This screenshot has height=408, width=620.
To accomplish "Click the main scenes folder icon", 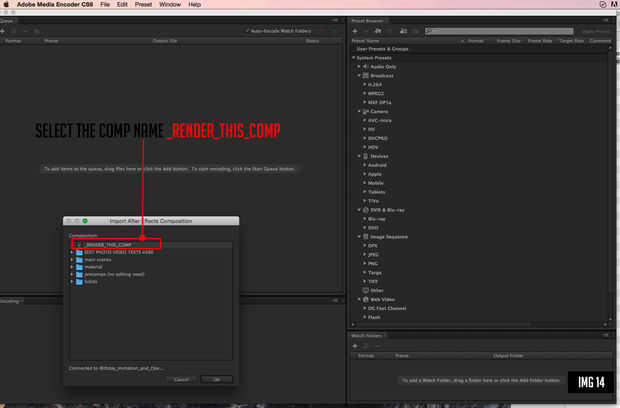I will pos(79,260).
